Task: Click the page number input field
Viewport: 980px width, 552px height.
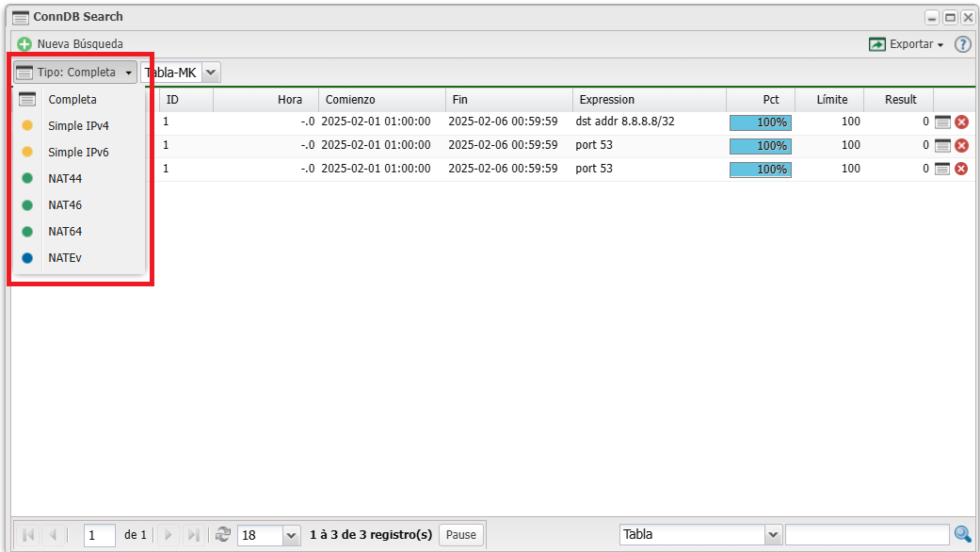Action: click(99, 535)
